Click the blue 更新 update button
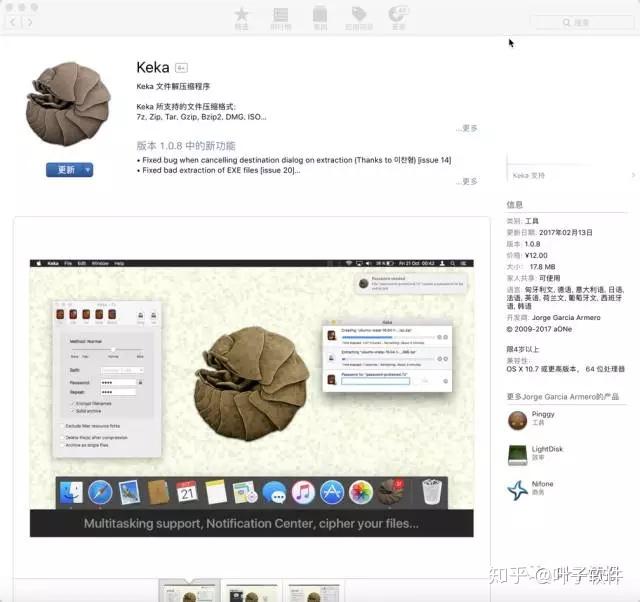This screenshot has width=640, height=602. pos(65,170)
